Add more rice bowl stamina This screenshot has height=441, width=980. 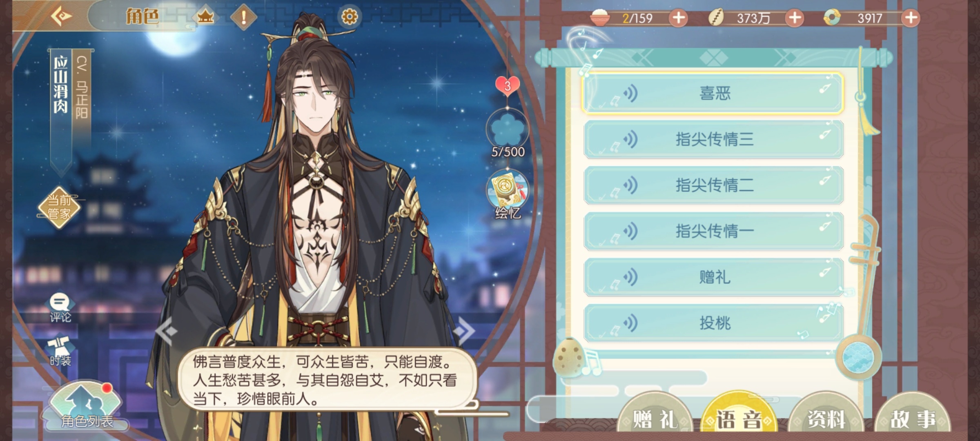click(679, 18)
